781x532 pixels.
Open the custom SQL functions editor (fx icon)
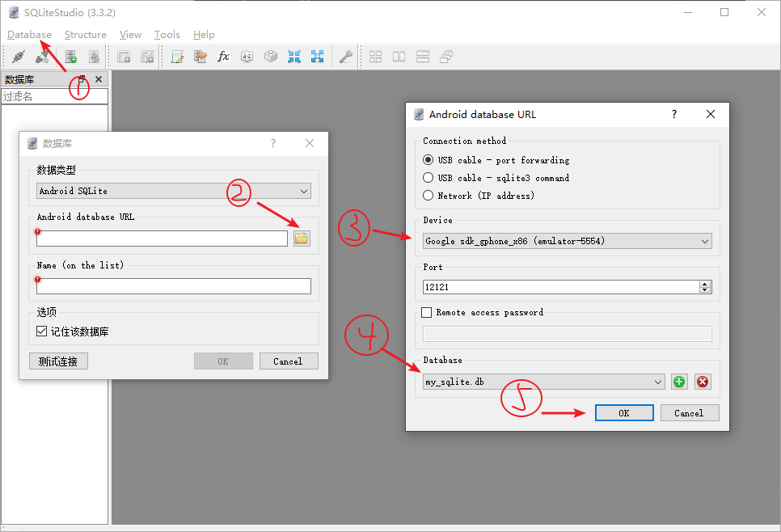(223, 57)
